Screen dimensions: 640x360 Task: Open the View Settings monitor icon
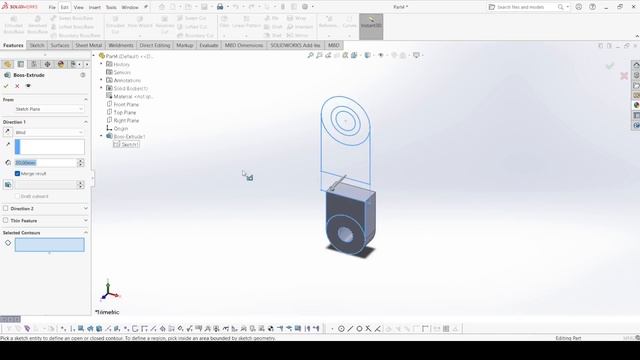(x=416, y=55)
